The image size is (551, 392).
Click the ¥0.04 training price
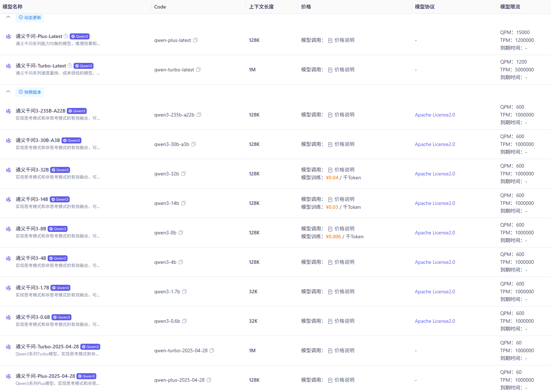[332, 178]
